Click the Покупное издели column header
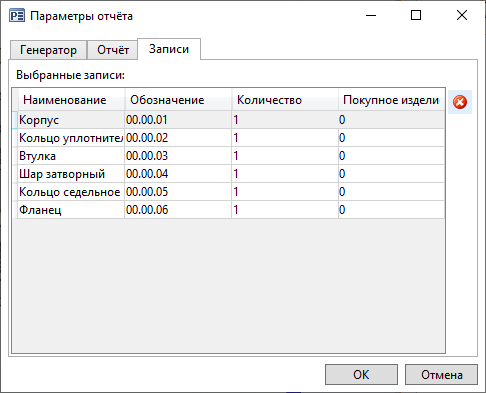The height and width of the screenshot is (393, 486). point(392,100)
